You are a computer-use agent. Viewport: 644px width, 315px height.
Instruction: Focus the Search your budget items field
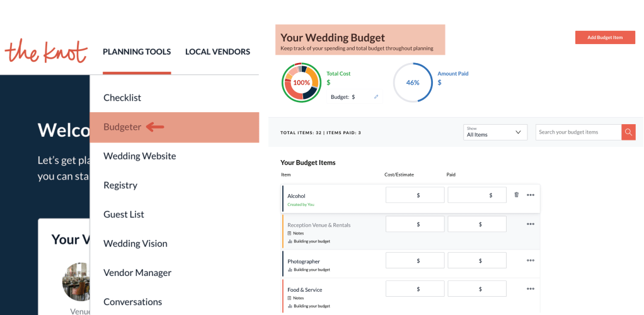click(x=578, y=132)
